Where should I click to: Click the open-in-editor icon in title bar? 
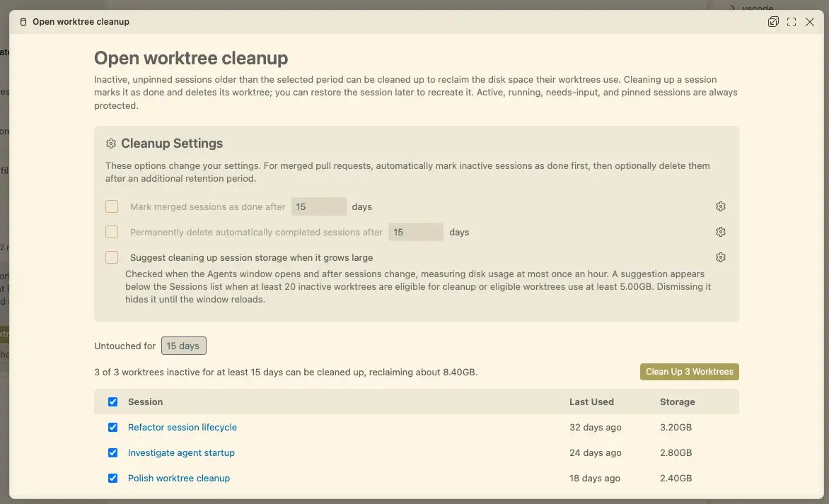pos(773,22)
